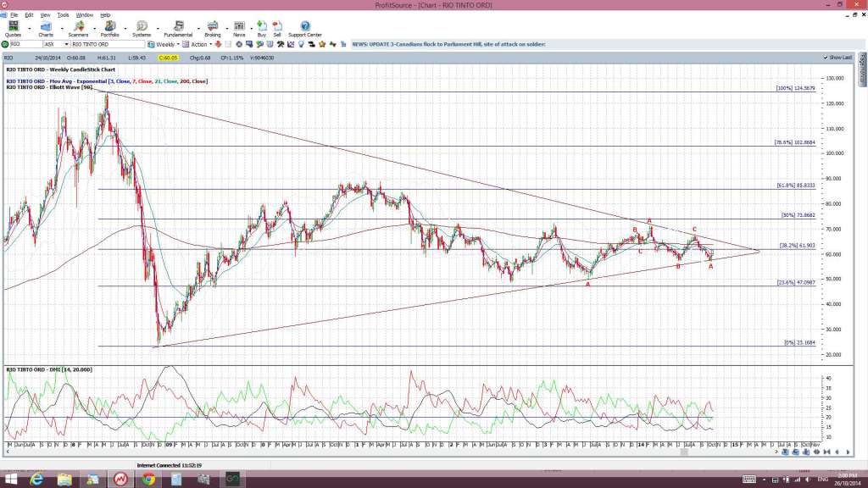Open the Charts module
Viewport: 868px width, 488px height.
coord(46,29)
